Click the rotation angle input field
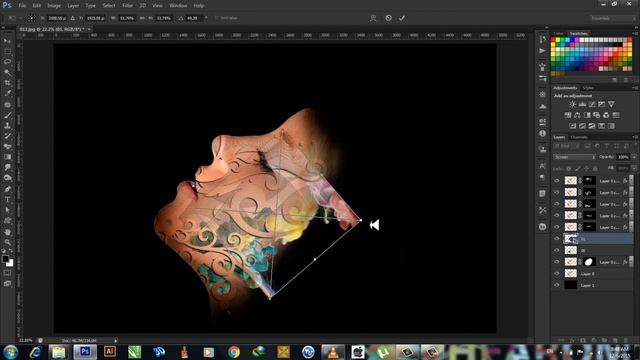Viewport: 640px width, 360px height. 193,18
